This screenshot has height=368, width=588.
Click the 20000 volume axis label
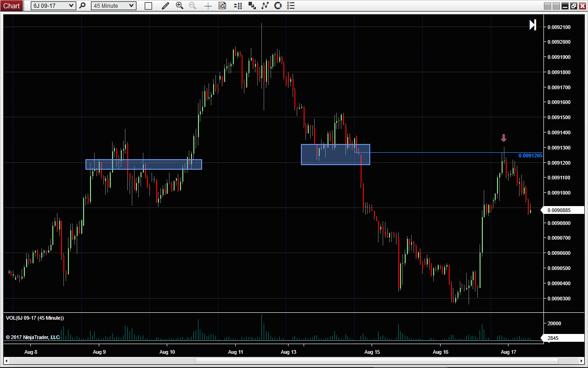coord(554,323)
